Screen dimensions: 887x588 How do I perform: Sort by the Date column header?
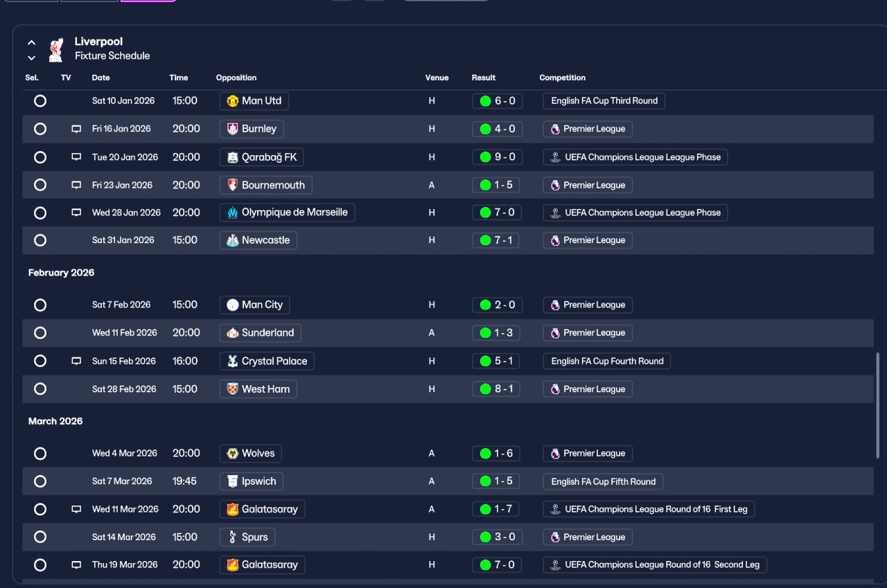101,78
